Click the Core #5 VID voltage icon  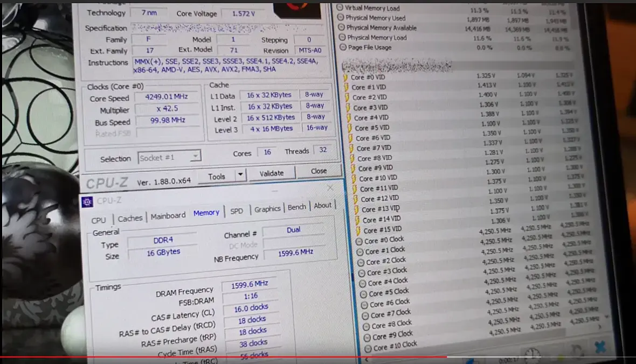point(350,128)
